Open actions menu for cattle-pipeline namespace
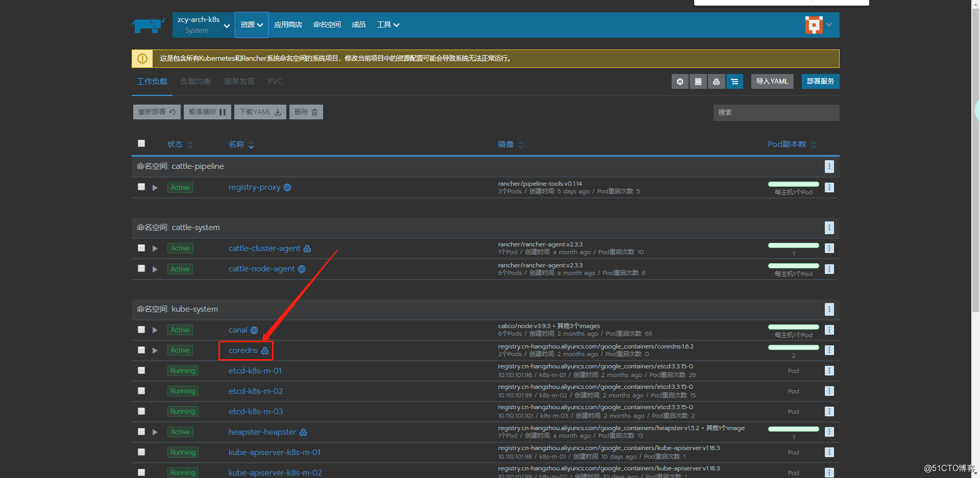Viewport: 980px width, 478px height. point(829,166)
